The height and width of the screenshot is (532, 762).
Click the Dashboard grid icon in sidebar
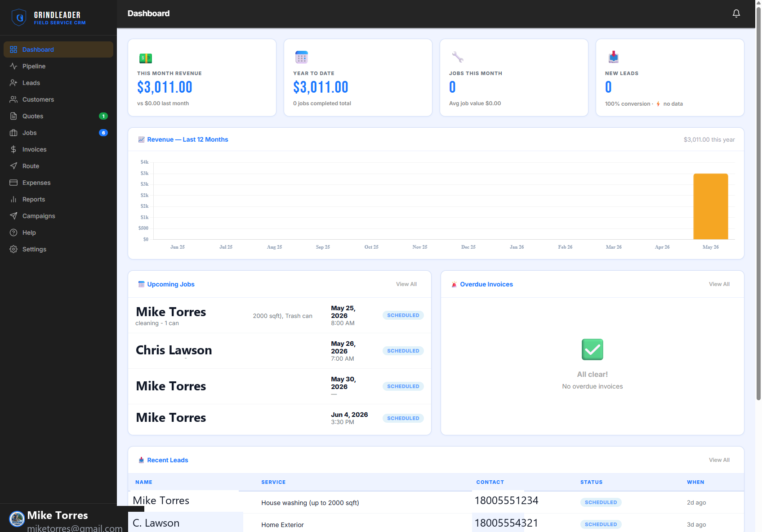coord(13,49)
